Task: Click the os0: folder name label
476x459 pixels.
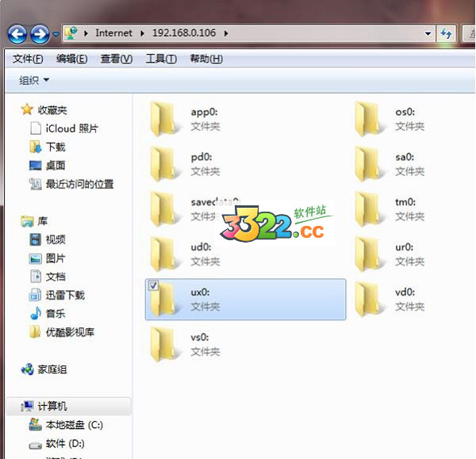Action: click(x=405, y=112)
